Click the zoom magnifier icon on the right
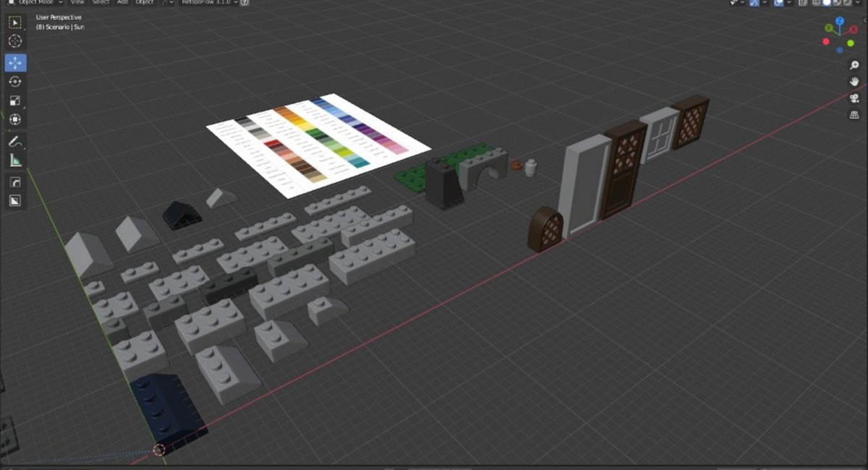The height and width of the screenshot is (470, 868). (x=854, y=65)
